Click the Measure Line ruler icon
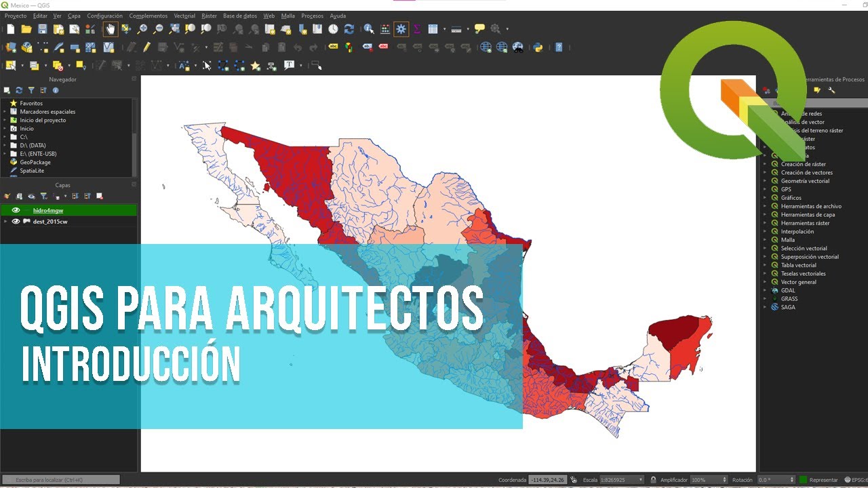 (456, 29)
